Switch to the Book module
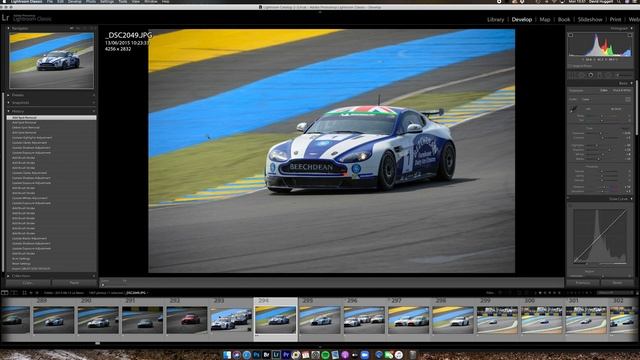The height and width of the screenshot is (360, 640). click(x=564, y=19)
